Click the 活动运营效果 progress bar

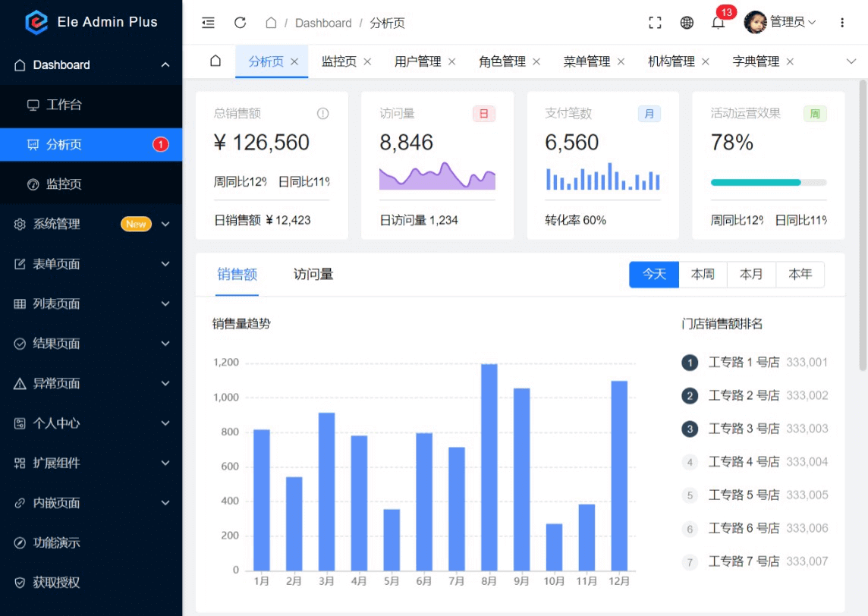pos(768,182)
